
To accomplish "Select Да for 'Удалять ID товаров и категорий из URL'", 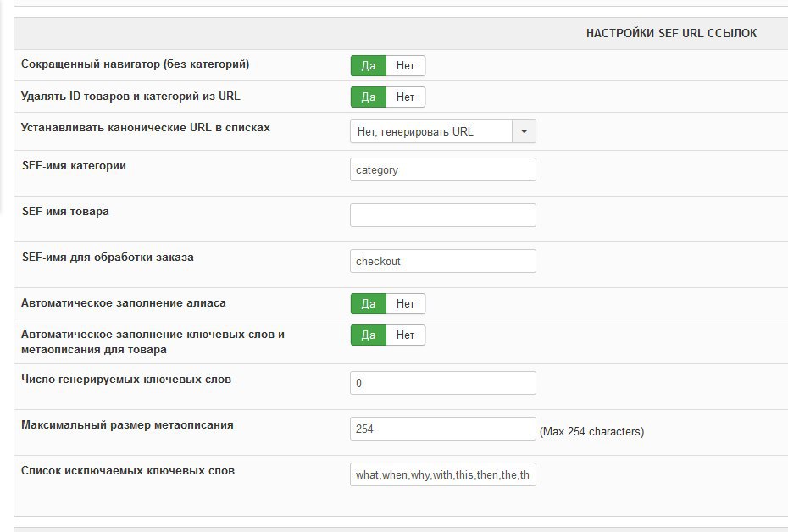I will (x=369, y=97).
